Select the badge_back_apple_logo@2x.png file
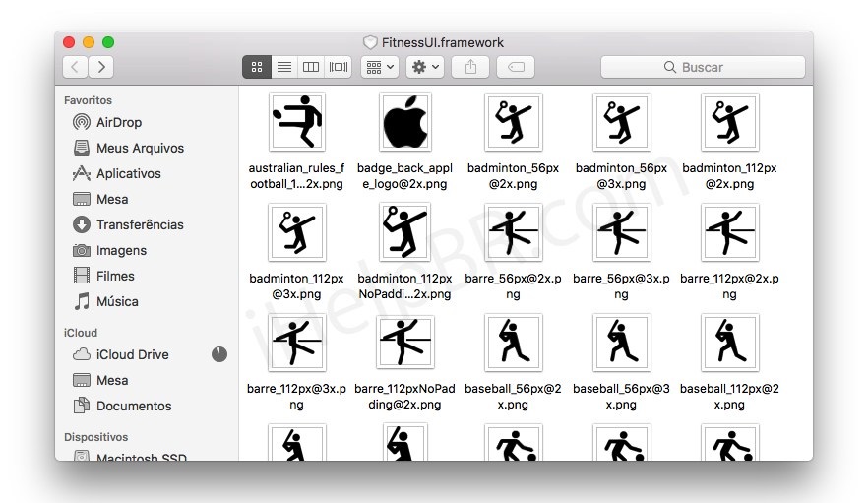Viewport: 868px width, 503px height. click(x=405, y=123)
